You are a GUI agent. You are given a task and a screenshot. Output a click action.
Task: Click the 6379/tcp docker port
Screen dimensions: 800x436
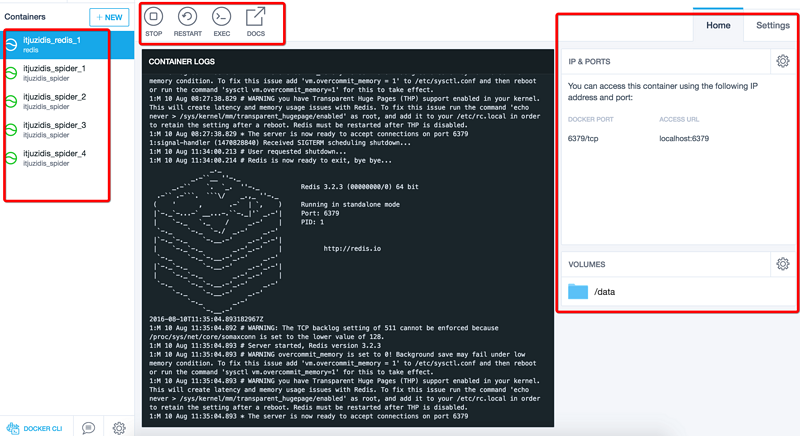(x=583, y=138)
